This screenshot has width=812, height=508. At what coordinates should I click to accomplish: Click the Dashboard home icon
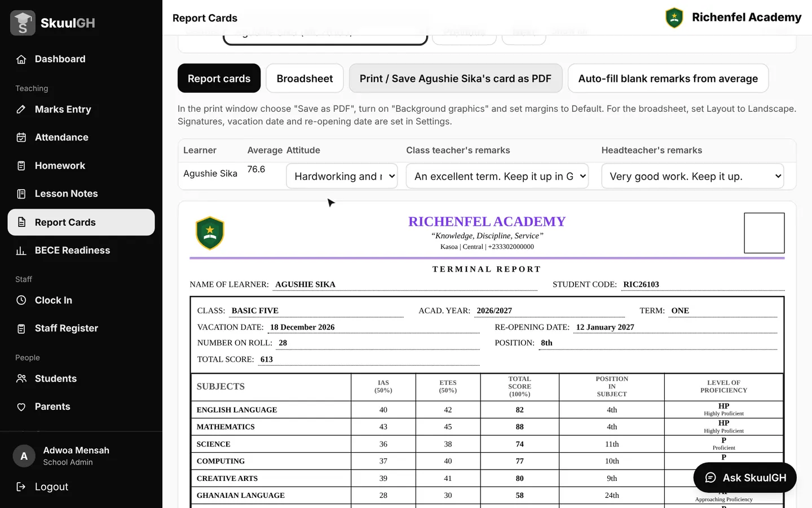(x=21, y=59)
